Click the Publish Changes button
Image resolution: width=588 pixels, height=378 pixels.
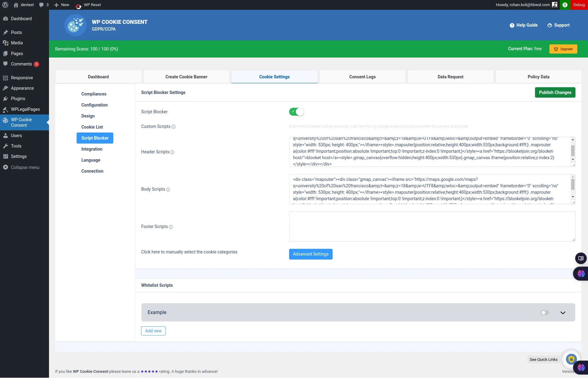tap(555, 92)
